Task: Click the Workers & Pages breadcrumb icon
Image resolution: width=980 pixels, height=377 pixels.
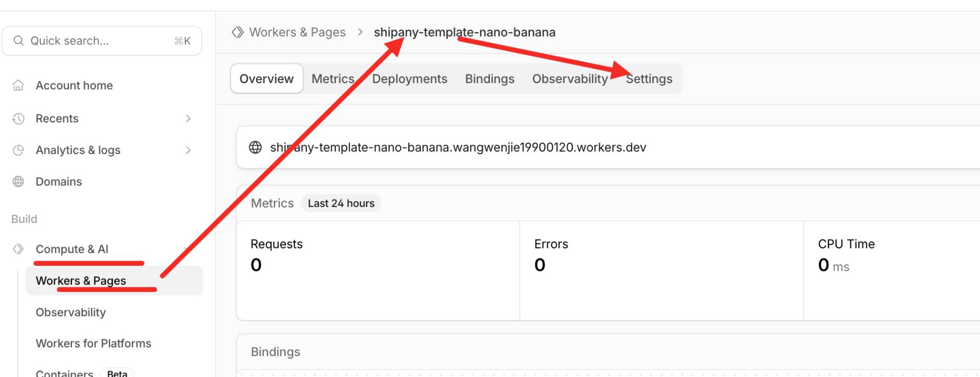Action: pyautogui.click(x=237, y=32)
